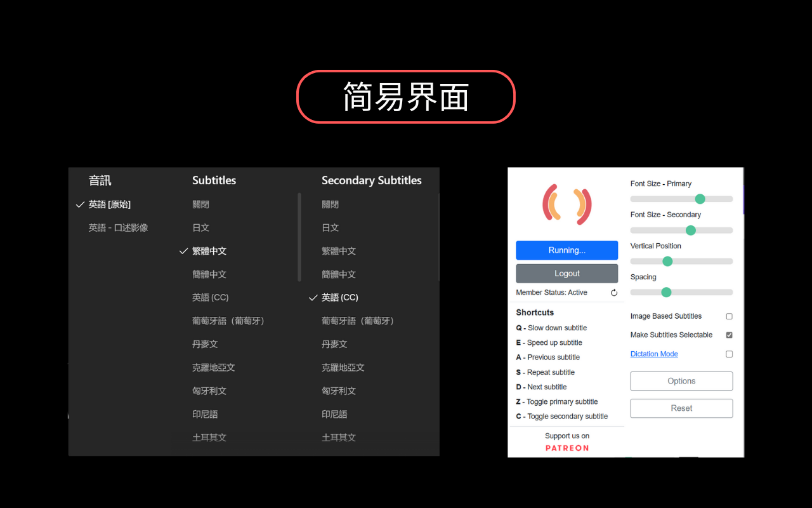Adjust the Font Size - Secondary slider
The image size is (812, 508).
coord(681,230)
